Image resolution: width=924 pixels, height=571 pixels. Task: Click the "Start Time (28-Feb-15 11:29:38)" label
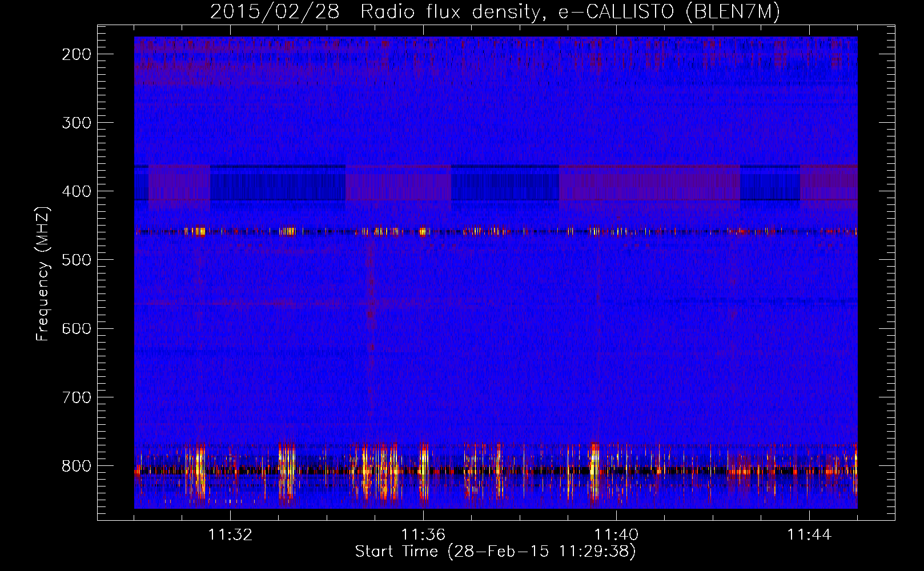tap(495, 552)
